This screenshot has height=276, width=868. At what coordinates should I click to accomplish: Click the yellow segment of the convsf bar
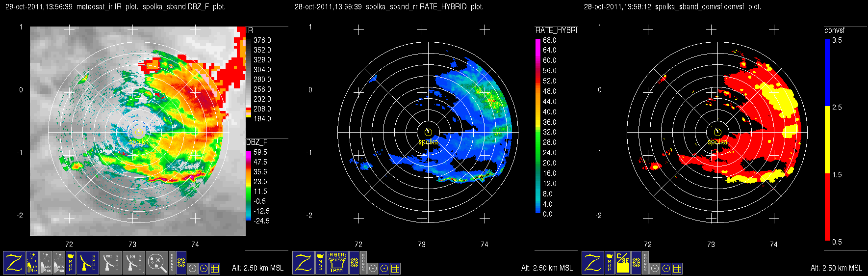(827, 140)
